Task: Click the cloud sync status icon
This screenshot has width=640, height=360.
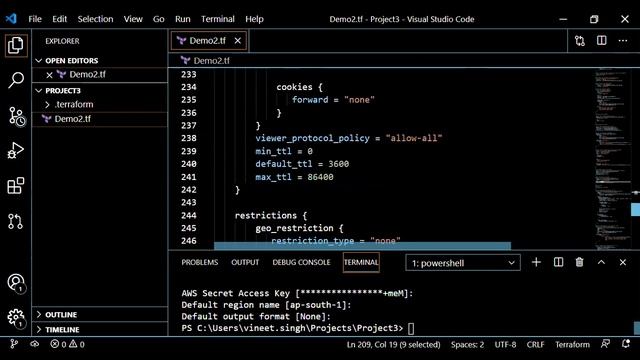Action: tap(35, 344)
